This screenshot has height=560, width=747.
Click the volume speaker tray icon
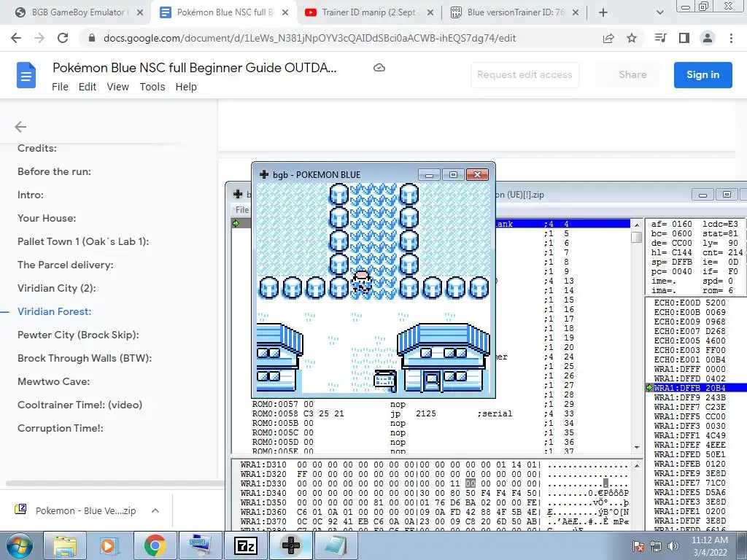pos(673,545)
